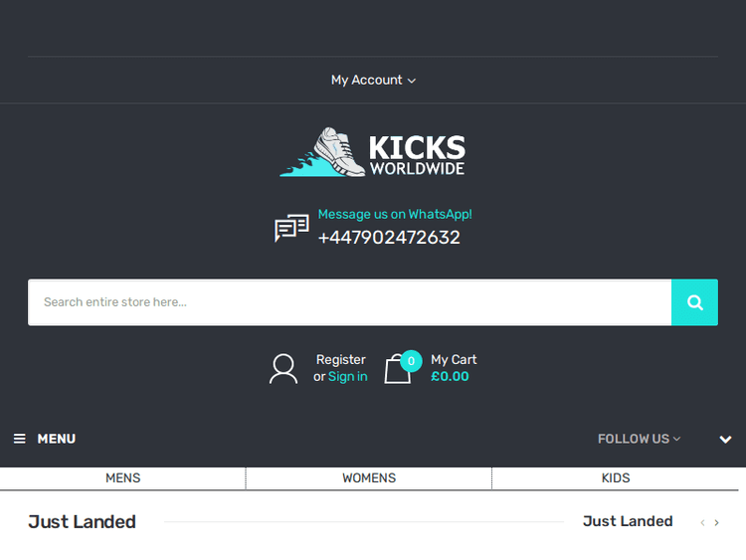Viewport: 746px width, 560px height.
Task: Select the KIDS tab
Action: (x=615, y=478)
